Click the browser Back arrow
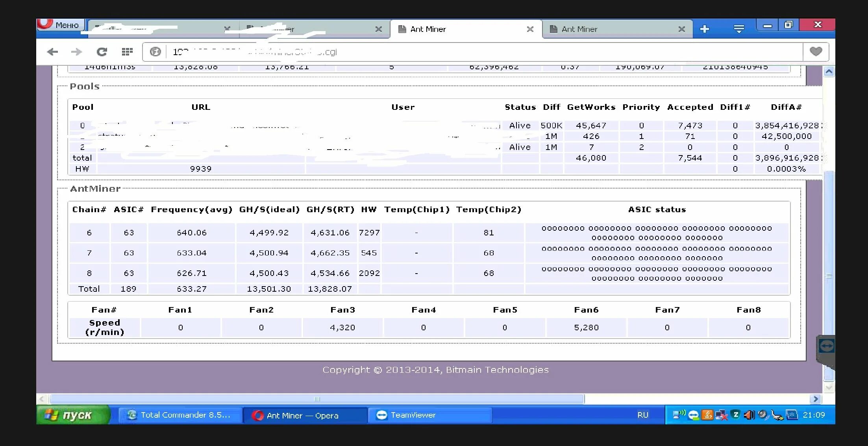Viewport: 868px width, 446px height. (x=52, y=52)
